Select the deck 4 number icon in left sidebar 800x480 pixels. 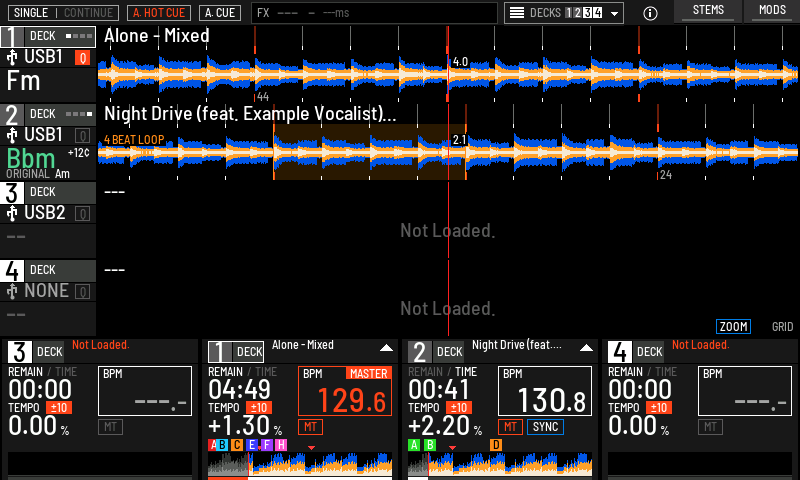pyautogui.click(x=12, y=271)
